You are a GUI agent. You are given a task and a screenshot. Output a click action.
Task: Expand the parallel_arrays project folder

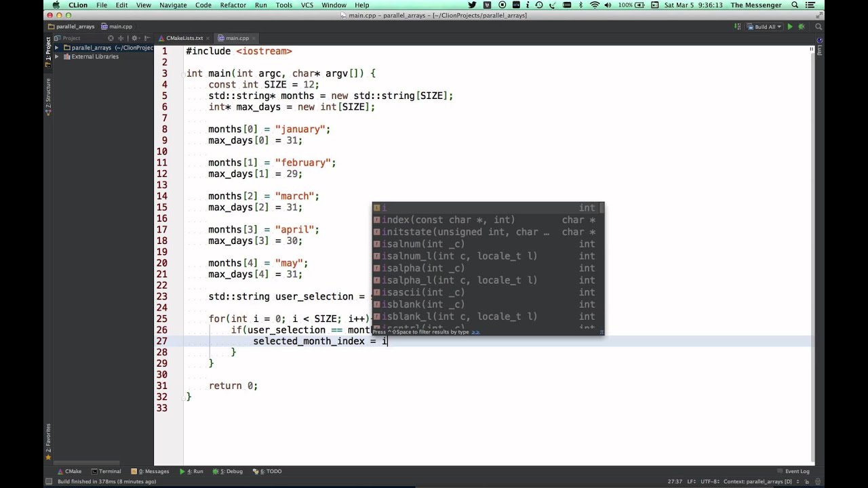click(x=57, y=48)
